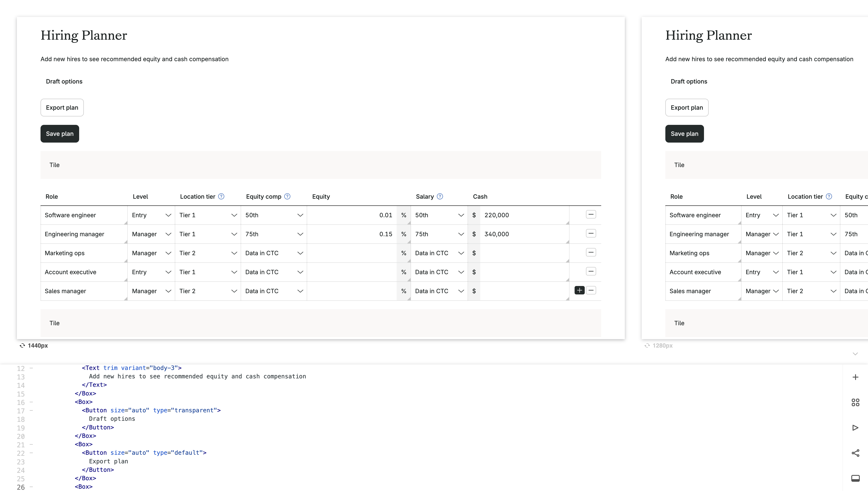Click the play preview icon
The height and width of the screenshot is (491, 868).
855,428
